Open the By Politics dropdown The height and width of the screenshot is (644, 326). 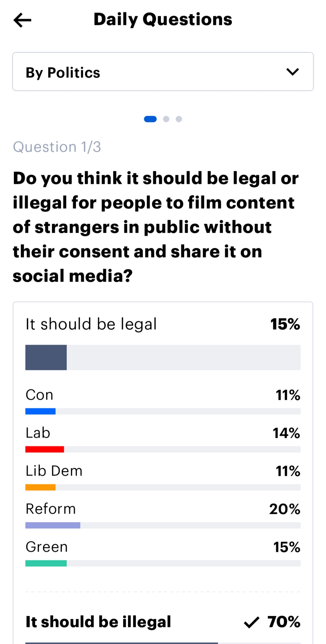163,72
